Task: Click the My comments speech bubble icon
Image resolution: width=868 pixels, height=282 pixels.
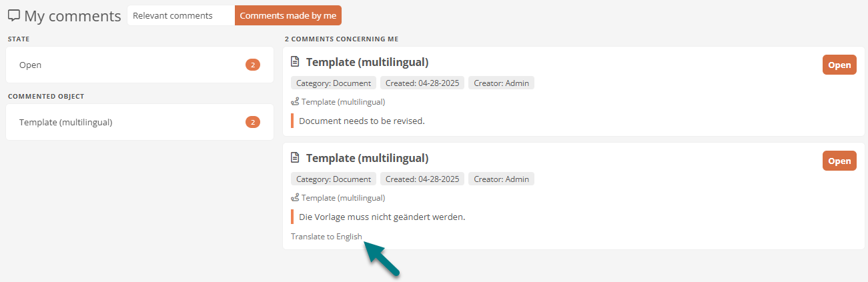Action: [x=13, y=16]
